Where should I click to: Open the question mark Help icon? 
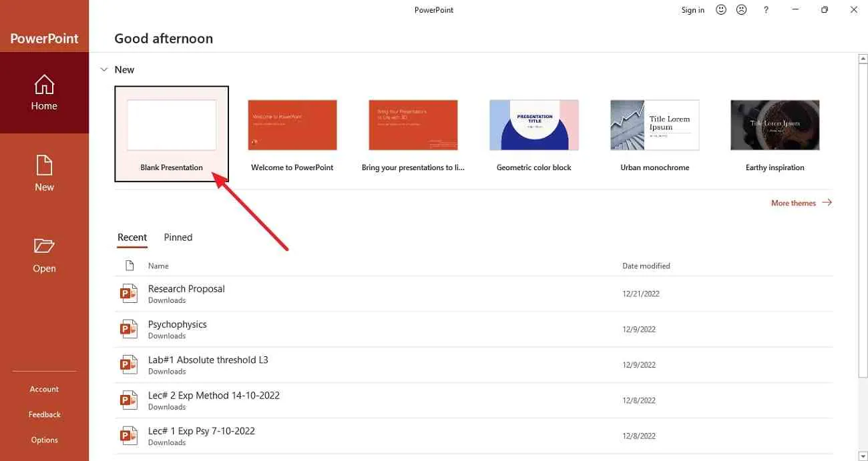766,10
